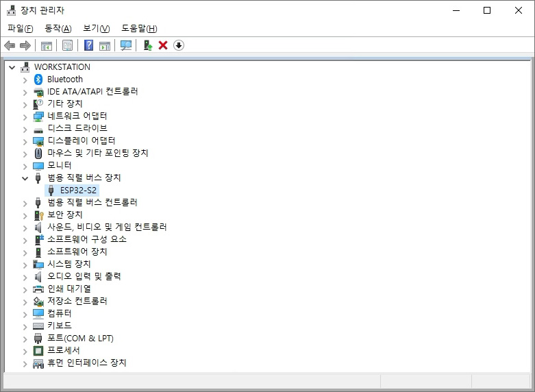Collapse the 범용 직렬 버스 장치 category

tap(25, 178)
